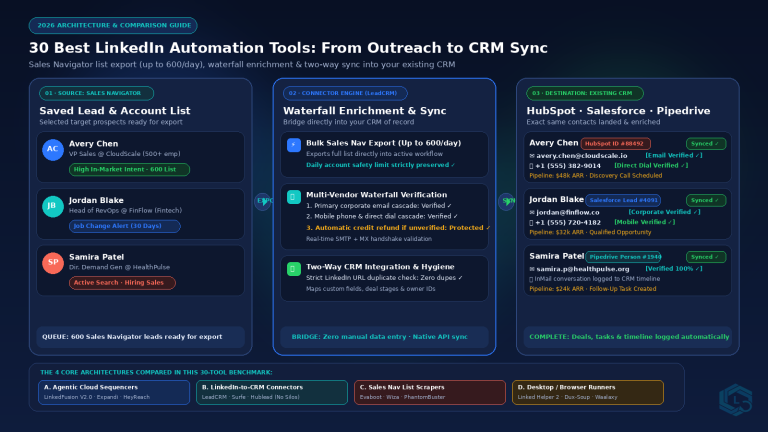Click the jordan@finflow.co email address
Viewport: 768px width, 432px height.
pyautogui.click(x=568, y=213)
